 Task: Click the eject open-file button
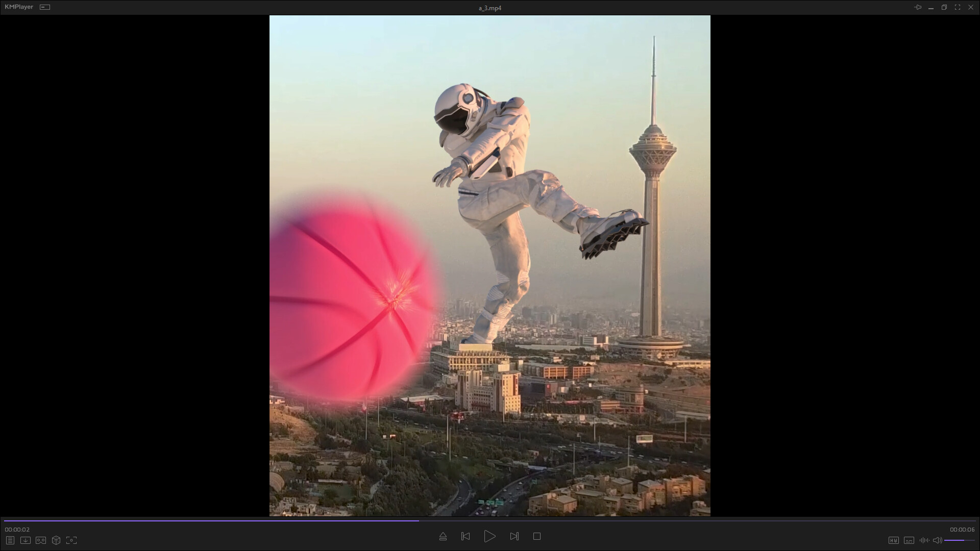(x=443, y=536)
